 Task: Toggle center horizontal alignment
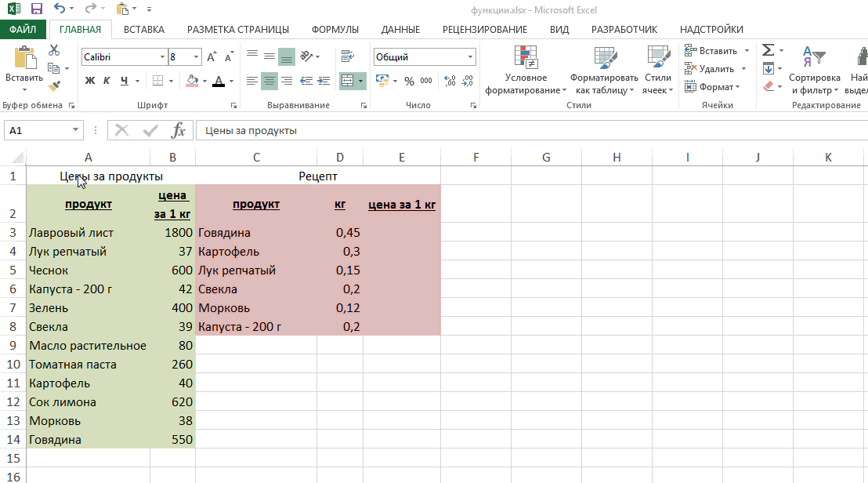click(x=269, y=81)
